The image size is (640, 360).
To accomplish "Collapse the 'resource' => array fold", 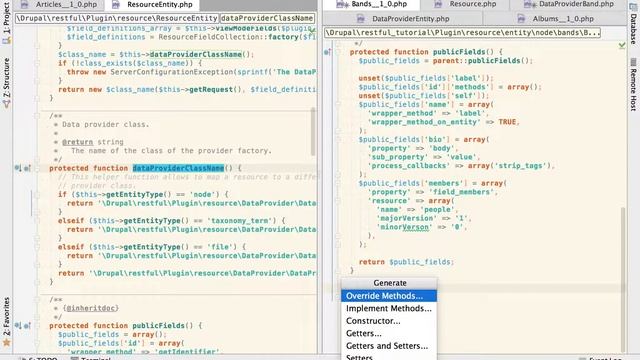I will (338, 201).
